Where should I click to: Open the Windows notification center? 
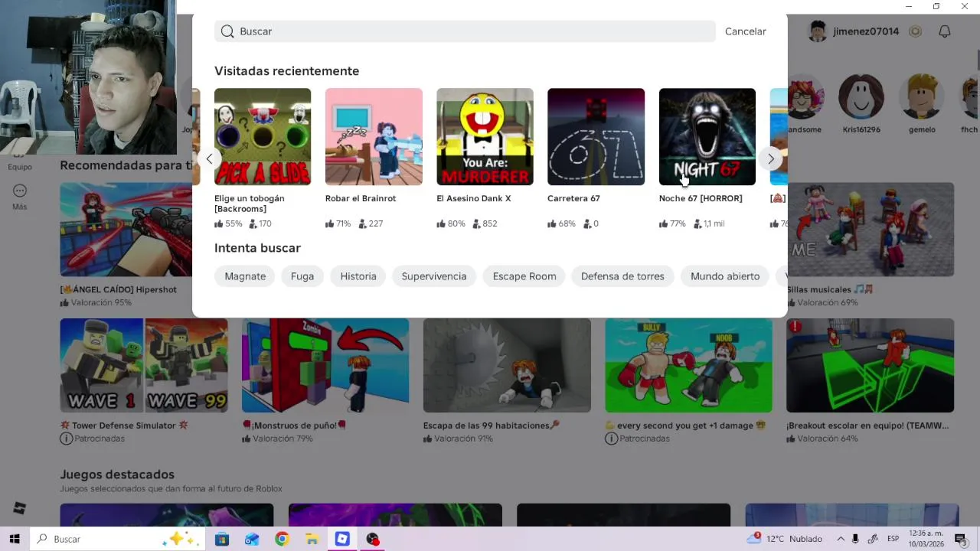pyautogui.click(x=960, y=539)
